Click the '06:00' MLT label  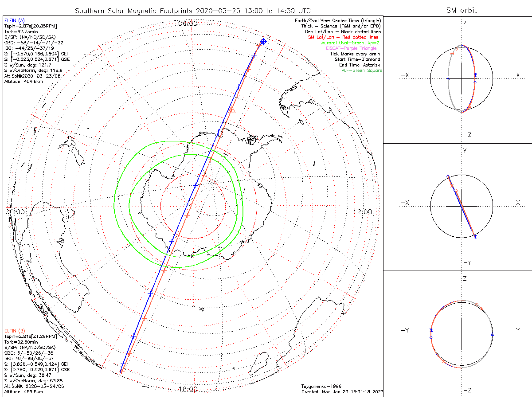pos(188,23)
